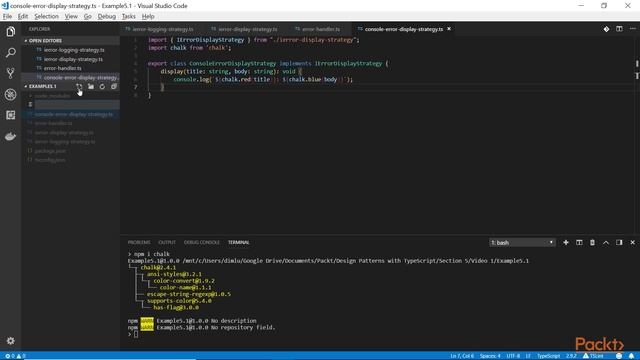Open the Extensions view in activity bar

pos(11,115)
